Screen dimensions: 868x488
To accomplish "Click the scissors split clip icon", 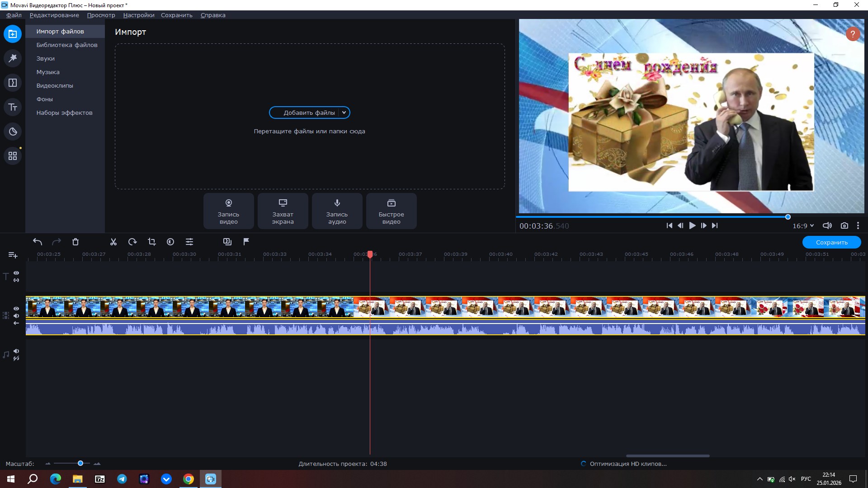I will pos(113,242).
